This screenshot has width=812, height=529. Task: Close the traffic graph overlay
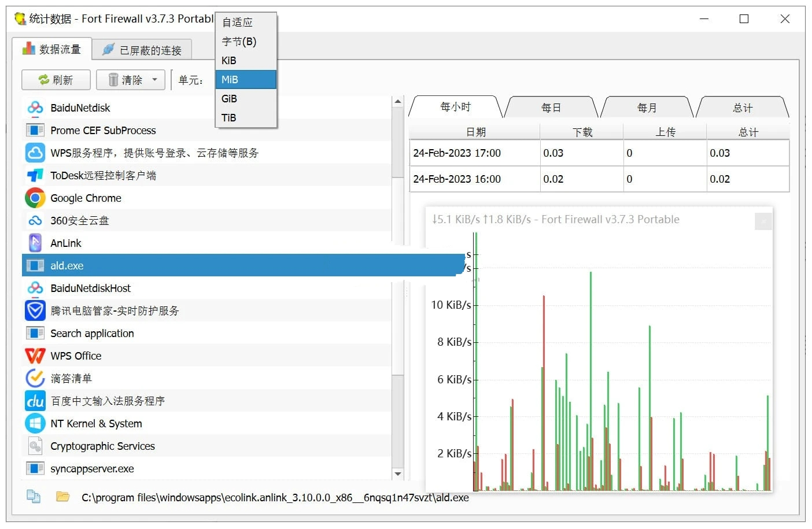(763, 221)
